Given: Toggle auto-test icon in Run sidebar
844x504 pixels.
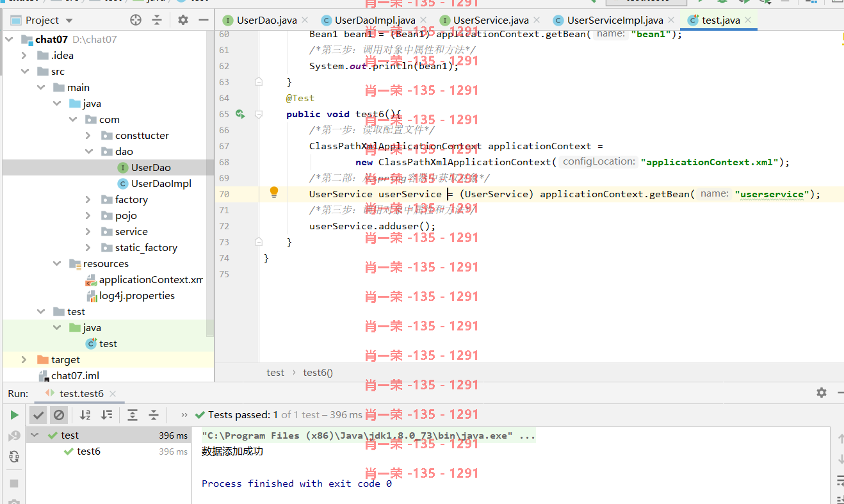Looking at the screenshot, I should tap(14, 457).
